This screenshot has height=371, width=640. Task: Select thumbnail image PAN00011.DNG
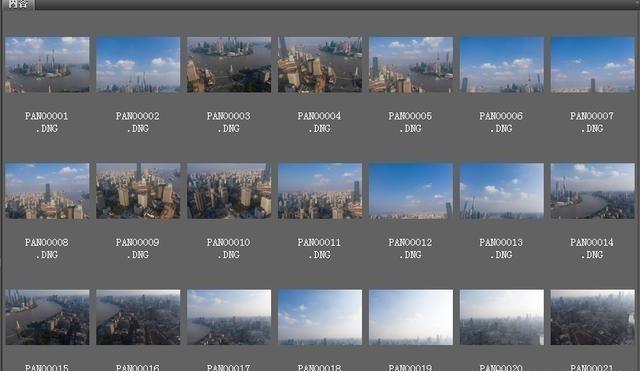[x=320, y=191]
